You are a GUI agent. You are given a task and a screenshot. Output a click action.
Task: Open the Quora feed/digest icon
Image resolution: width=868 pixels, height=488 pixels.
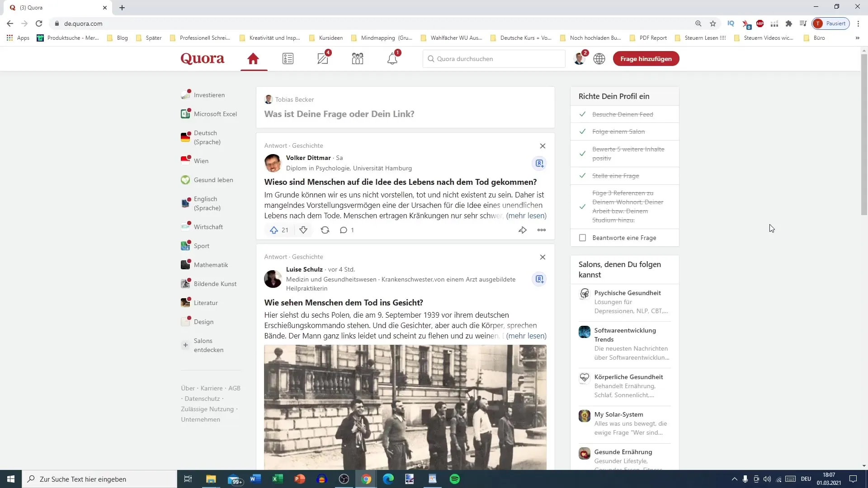coord(288,58)
